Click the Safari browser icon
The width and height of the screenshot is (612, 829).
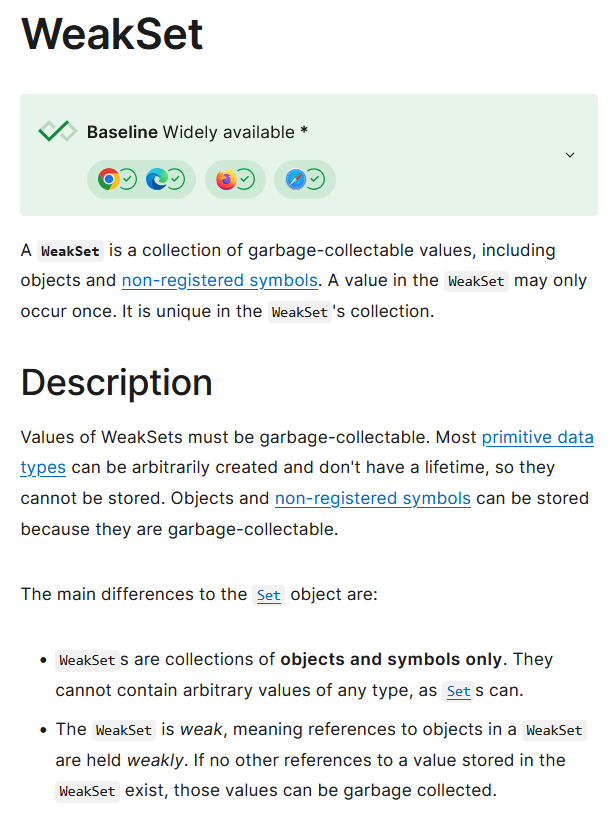295,179
